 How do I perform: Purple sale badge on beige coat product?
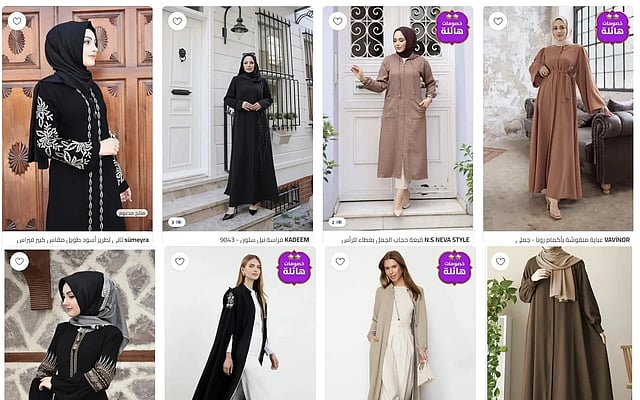coord(455,268)
